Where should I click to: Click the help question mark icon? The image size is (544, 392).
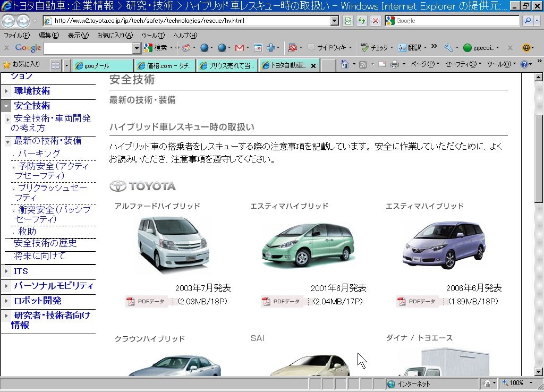(x=524, y=64)
